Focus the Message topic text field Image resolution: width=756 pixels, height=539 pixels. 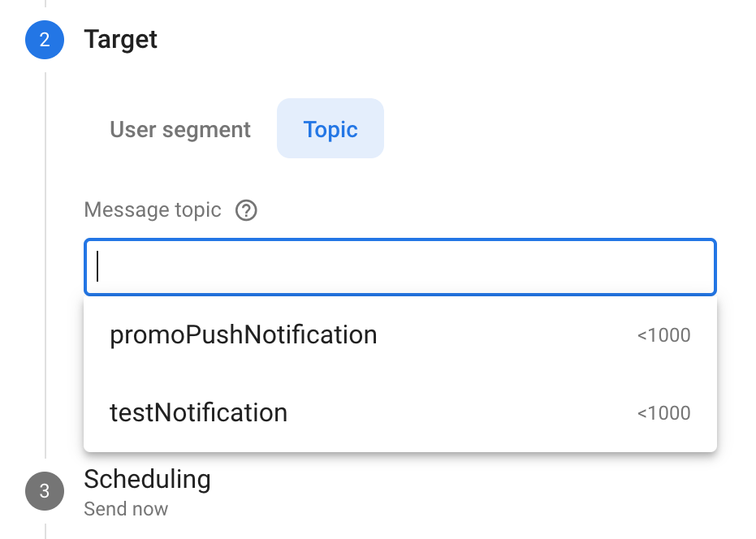pos(400,266)
